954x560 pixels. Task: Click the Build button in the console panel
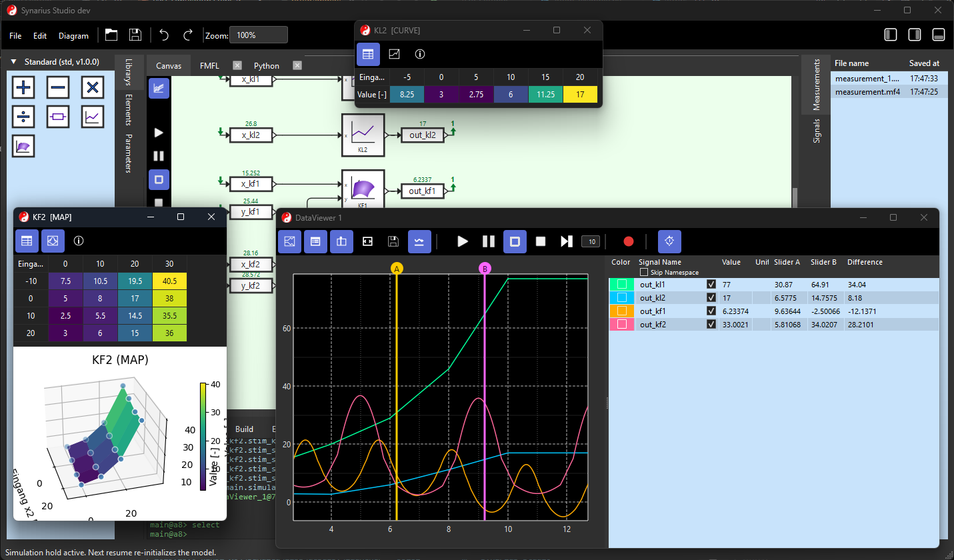(x=244, y=429)
